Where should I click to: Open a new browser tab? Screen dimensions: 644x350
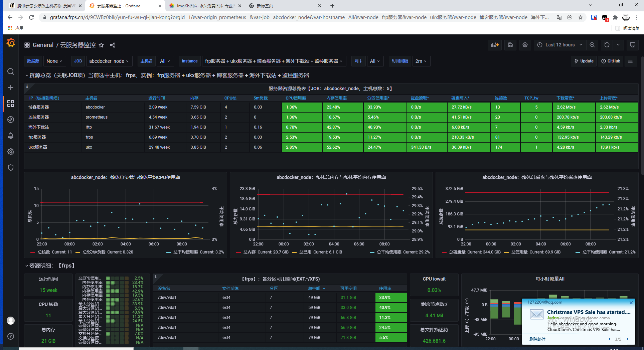[x=332, y=6]
